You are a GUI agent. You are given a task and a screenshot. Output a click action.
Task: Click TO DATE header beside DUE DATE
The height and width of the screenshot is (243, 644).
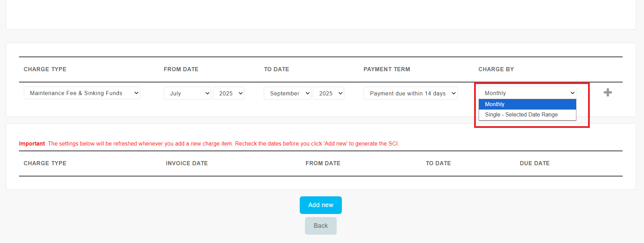(x=438, y=163)
